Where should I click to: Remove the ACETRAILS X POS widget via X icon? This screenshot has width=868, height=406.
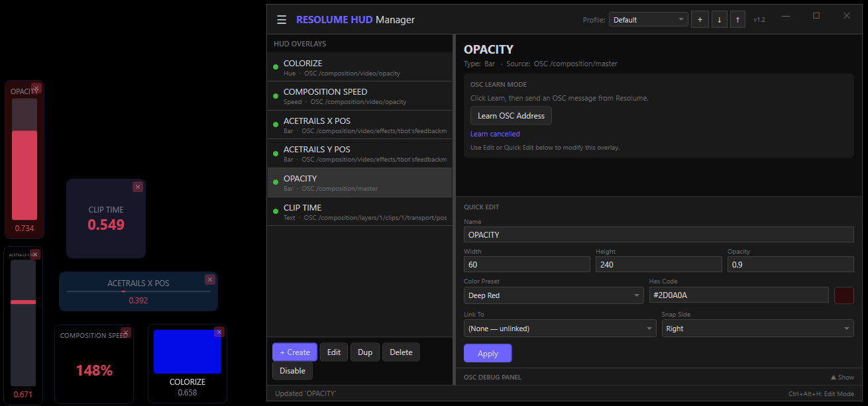click(x=210, y=279)
